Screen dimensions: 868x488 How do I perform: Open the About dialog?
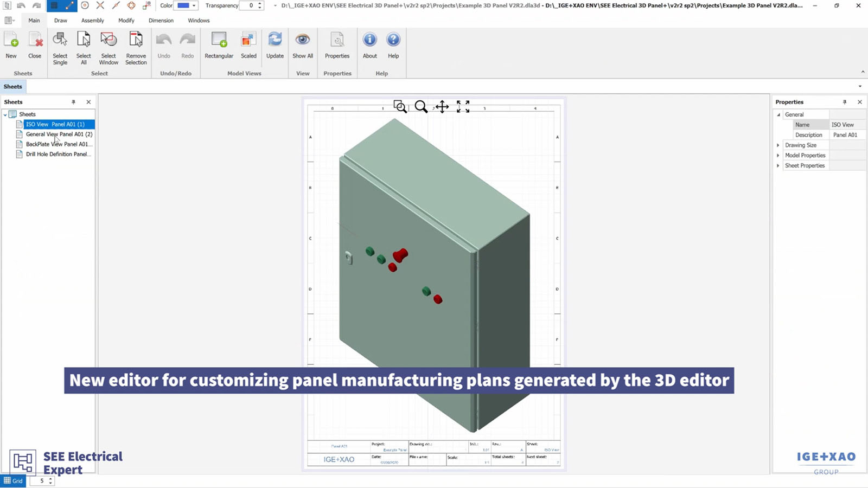tap(370, 46)
